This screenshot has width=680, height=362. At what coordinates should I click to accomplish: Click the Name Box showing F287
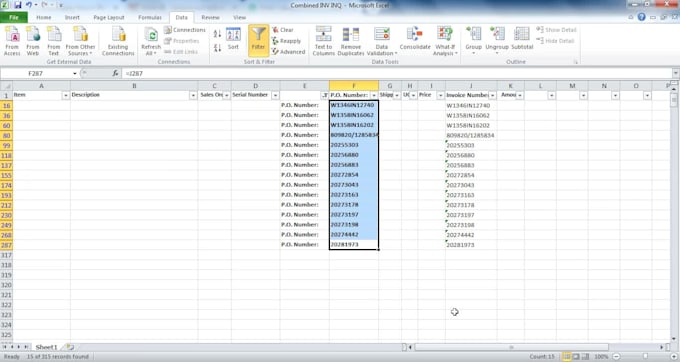pos(36,74)
